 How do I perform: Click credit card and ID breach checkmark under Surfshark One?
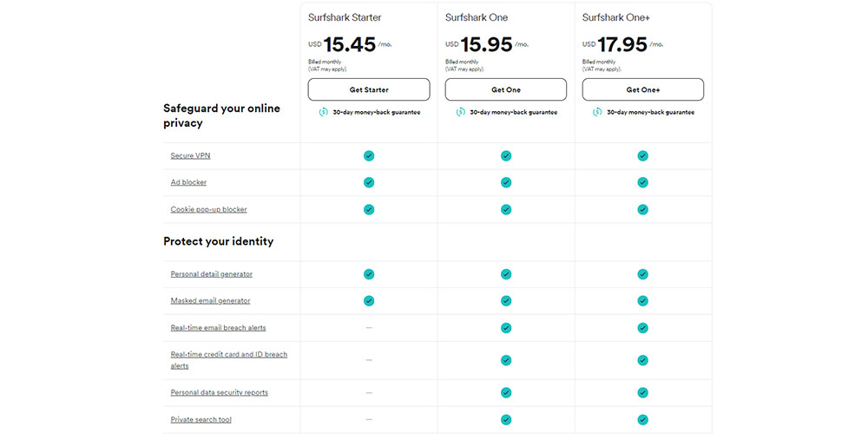pyautogui.click(x=506, y=360)
